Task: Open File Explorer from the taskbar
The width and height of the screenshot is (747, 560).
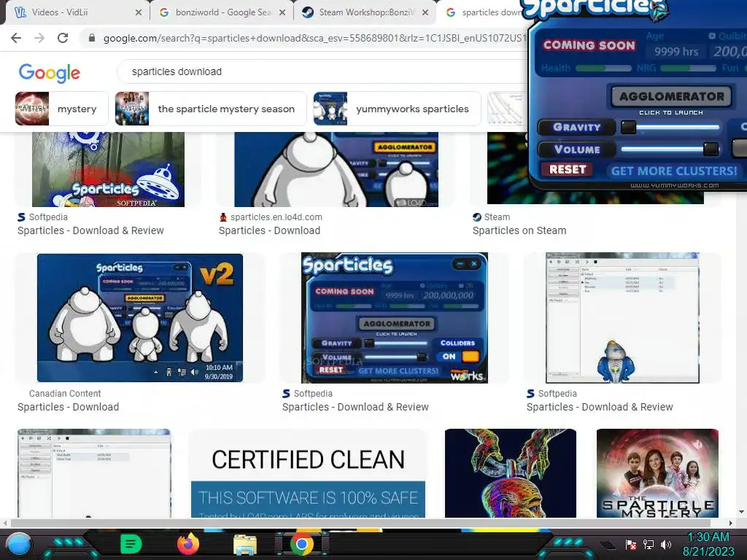Action: pos(245,545)
